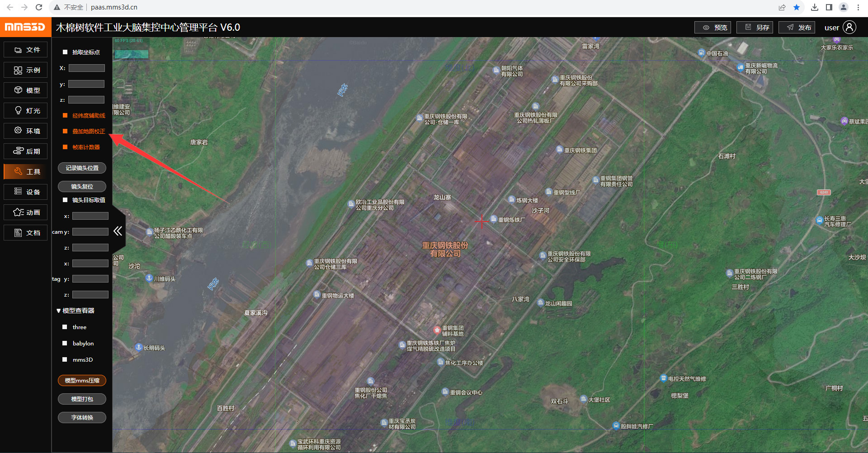Focus the tag y input field

(x=90, y=279)
